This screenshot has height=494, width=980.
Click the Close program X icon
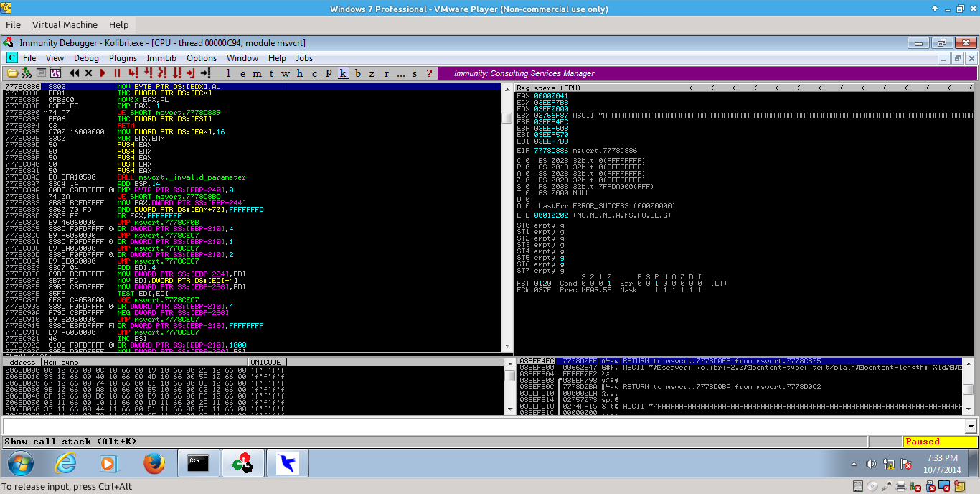click(88, 73)
